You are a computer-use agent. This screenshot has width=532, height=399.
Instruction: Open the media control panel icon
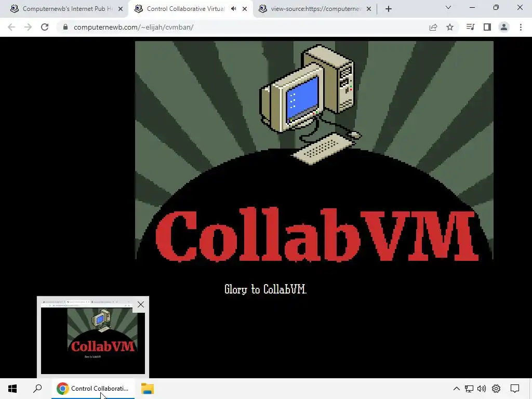[x=470, y=27]
